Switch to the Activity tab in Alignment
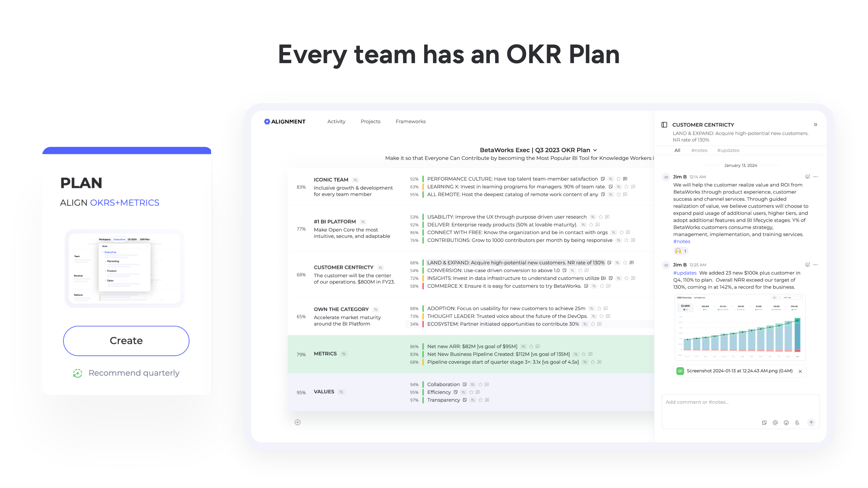Screen dimensions: 868x488 click(336, 121)
